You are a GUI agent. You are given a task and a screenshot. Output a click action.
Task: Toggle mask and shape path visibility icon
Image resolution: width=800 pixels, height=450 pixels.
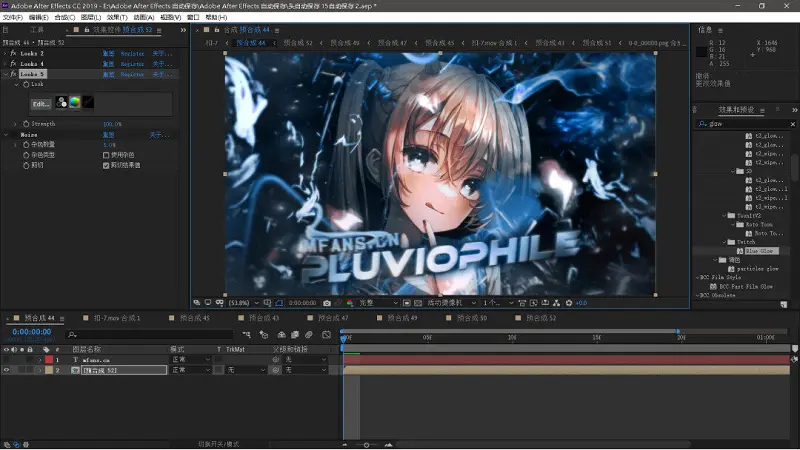279,303
